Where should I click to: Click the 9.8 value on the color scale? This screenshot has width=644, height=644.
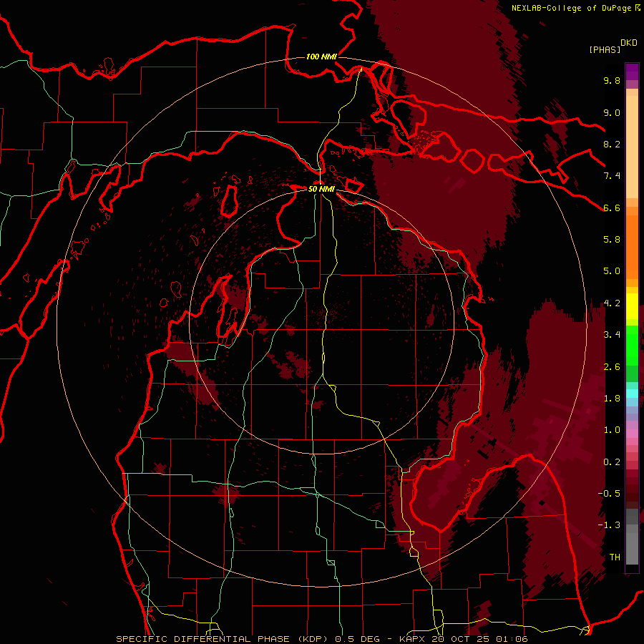click(x=612, y=80)
